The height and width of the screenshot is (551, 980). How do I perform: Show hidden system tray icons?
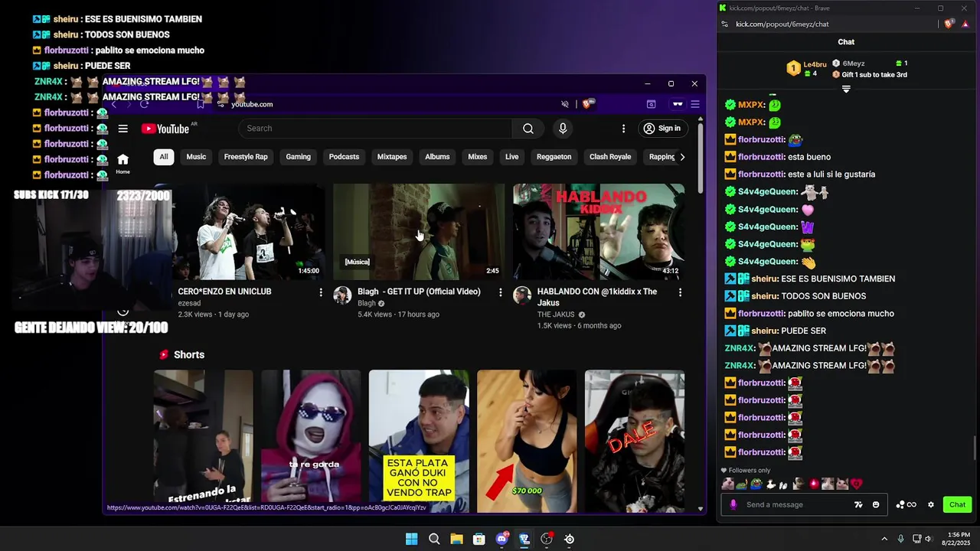[884, 539]
